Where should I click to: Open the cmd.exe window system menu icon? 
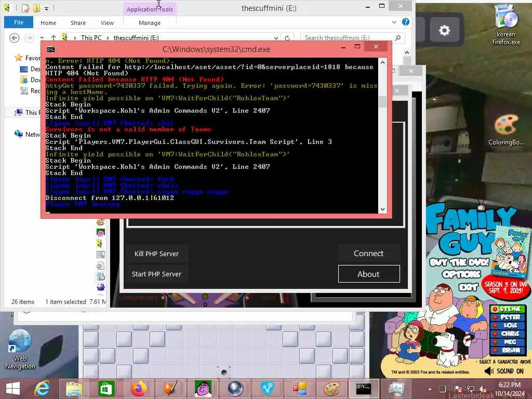tap(51, 49)
